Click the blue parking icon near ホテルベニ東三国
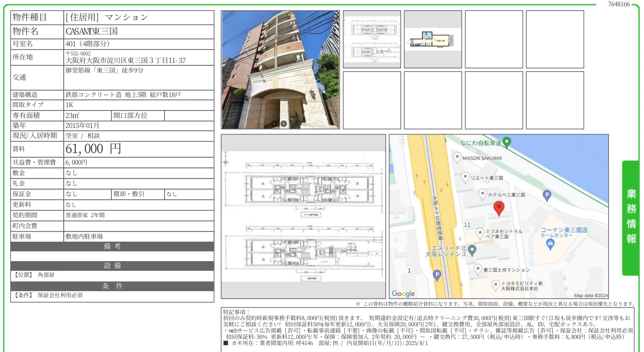Screen dimensions: 644x352 coord(547,196)
